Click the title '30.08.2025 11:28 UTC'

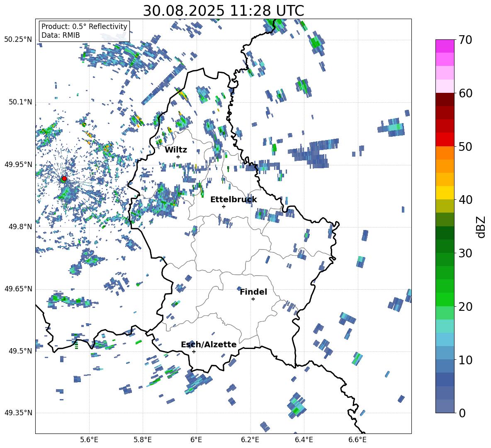tap(224, 11)
